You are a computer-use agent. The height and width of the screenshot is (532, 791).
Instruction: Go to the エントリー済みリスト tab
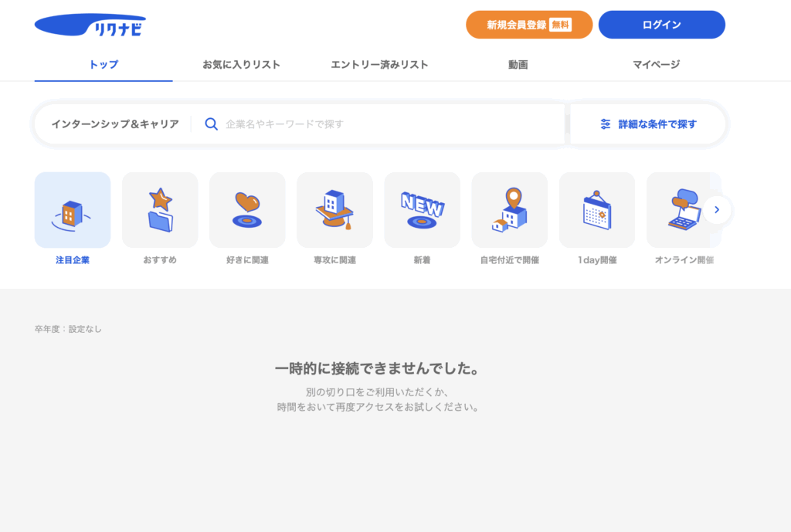[x=379, y=65]
